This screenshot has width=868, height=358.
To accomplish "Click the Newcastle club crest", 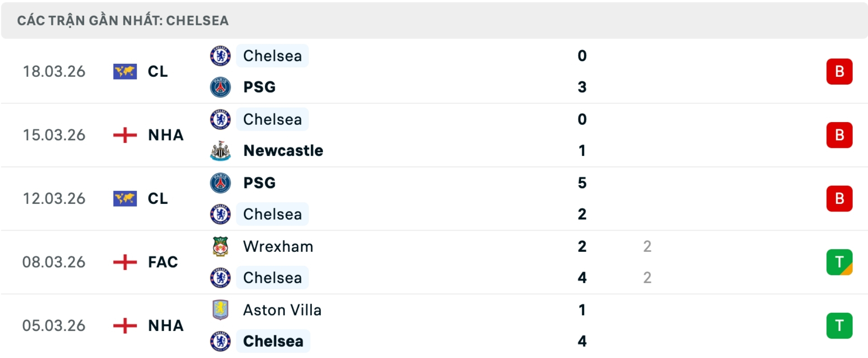I will point(220,151).
